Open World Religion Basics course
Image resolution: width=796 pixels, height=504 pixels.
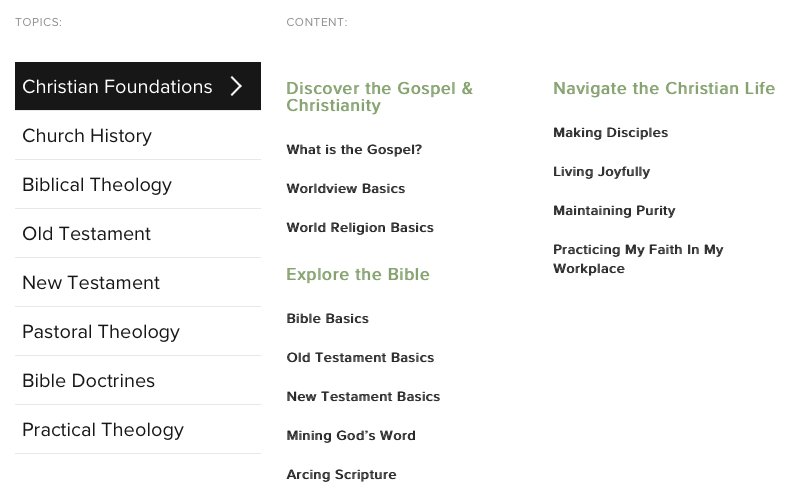[x=360, y=228]
